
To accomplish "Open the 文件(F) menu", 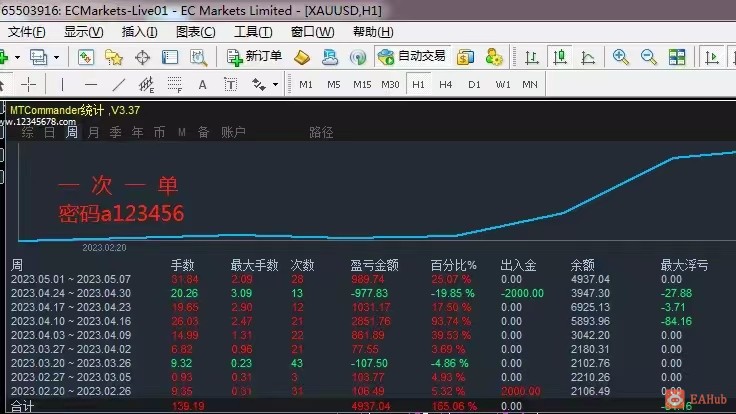I will click(x=26, y=32).
